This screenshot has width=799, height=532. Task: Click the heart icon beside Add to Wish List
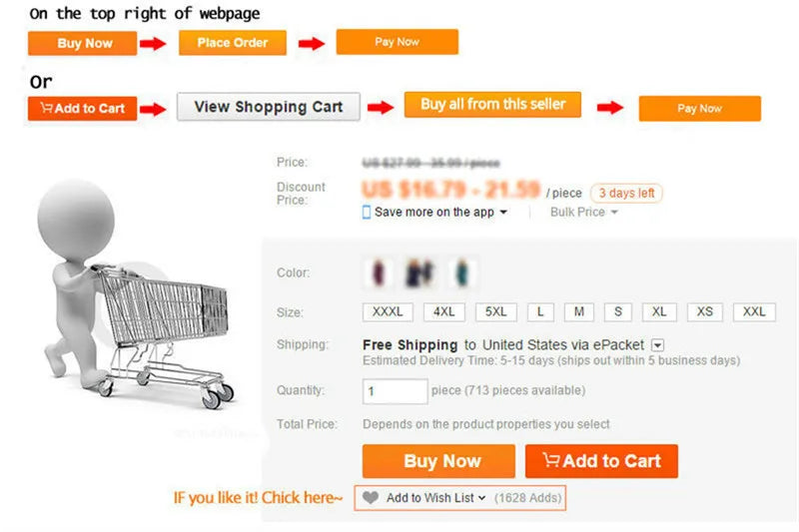371,497
